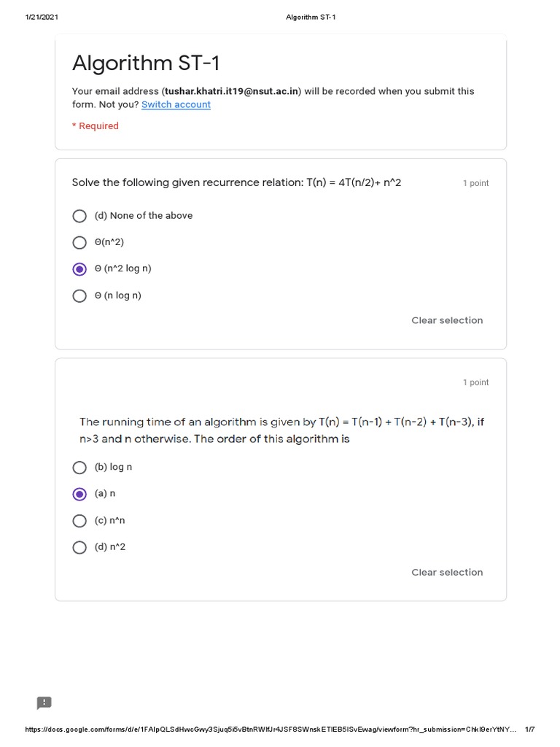Click the email address tushar.khatri.it19@nsut.ac.in

pos(231,91)
